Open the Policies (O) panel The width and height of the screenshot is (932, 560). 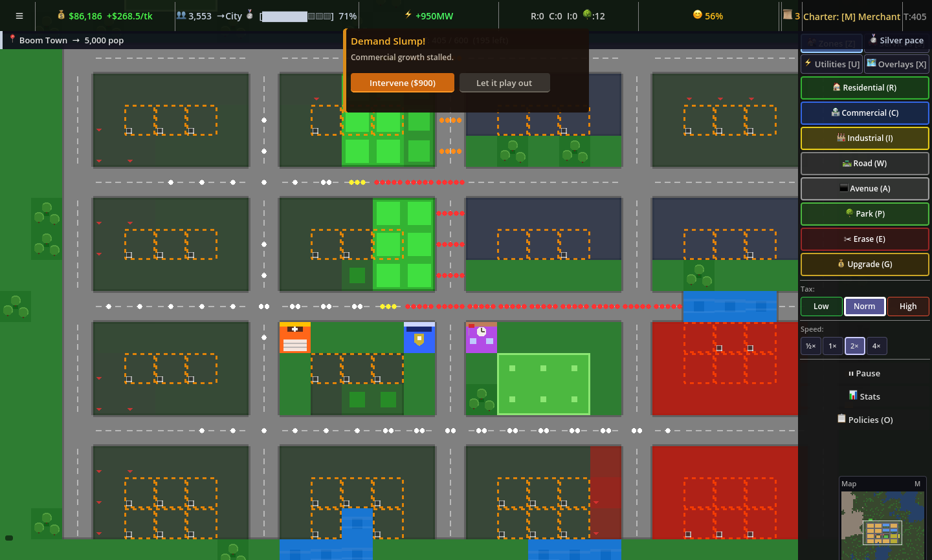click(x=864, y=420)
